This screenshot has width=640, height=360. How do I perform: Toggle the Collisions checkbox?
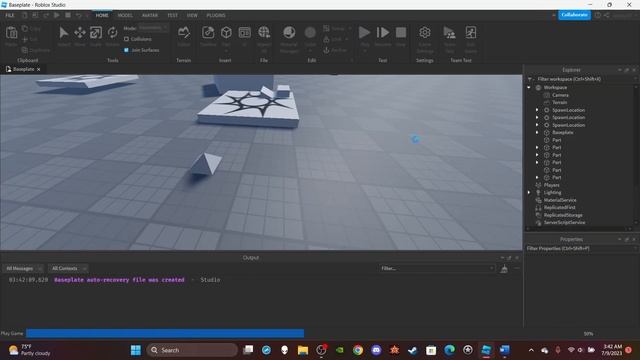[127, 39]
